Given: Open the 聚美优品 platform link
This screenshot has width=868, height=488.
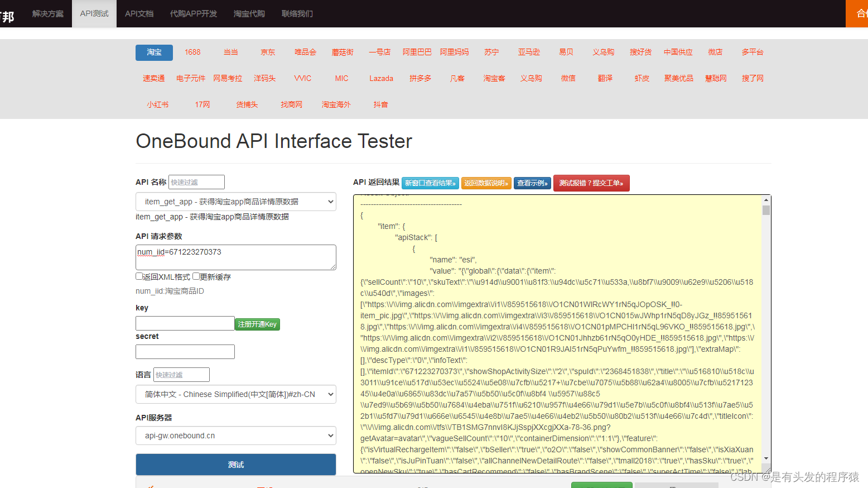Looking at the screenshot, I should [x=679, y=79].
